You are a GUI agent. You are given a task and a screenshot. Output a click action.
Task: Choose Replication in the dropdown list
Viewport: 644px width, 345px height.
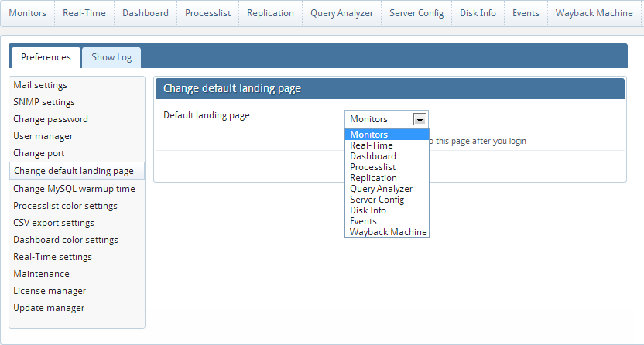(387, 178)
